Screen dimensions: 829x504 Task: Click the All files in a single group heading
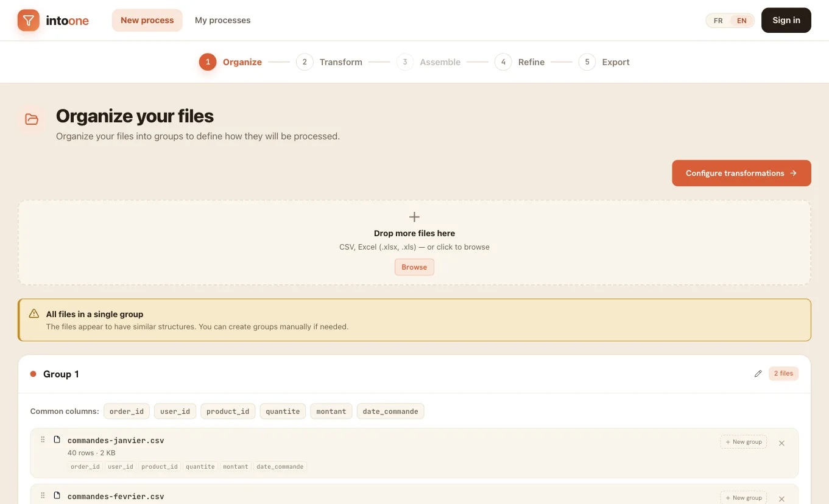[x=94, y=314]
